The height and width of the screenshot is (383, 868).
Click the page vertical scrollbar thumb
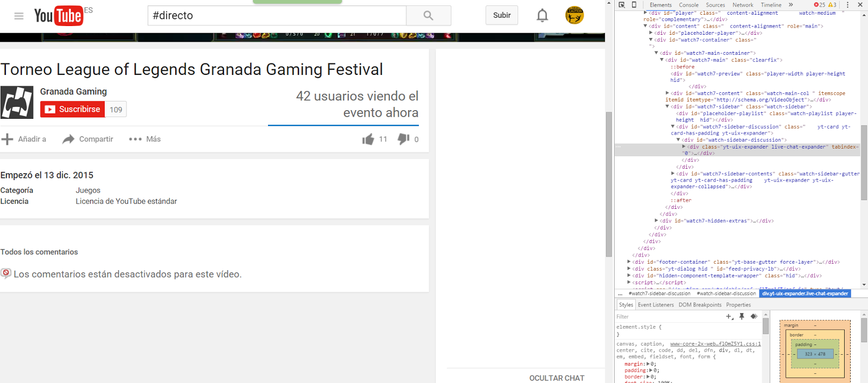[609, 184]
